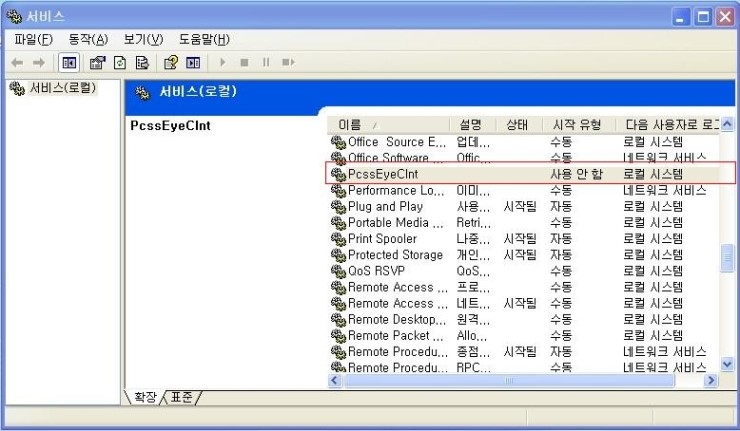Click the Stop Service square button
Viewport: 740px width, 431px height.
coord(244,62)
